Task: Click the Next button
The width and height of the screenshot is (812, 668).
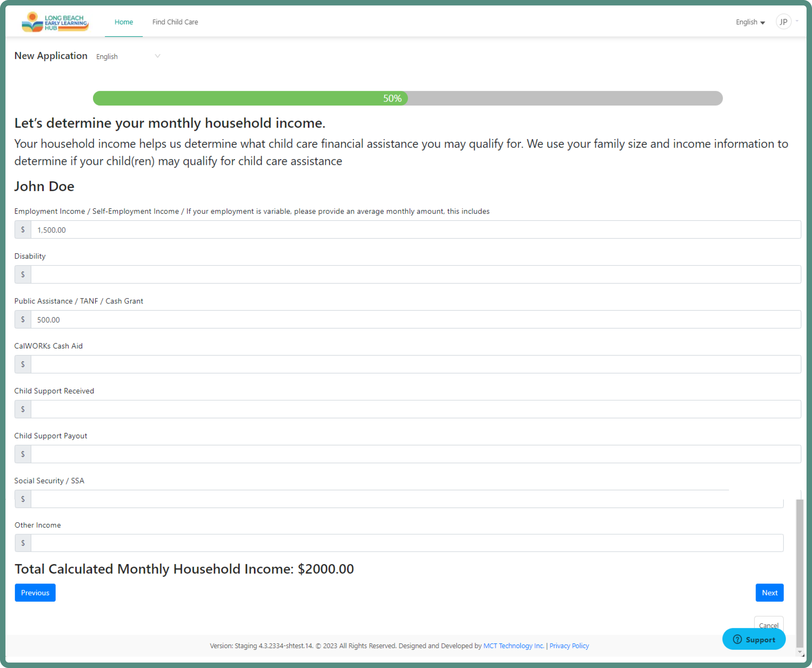Action: (770, 592)
